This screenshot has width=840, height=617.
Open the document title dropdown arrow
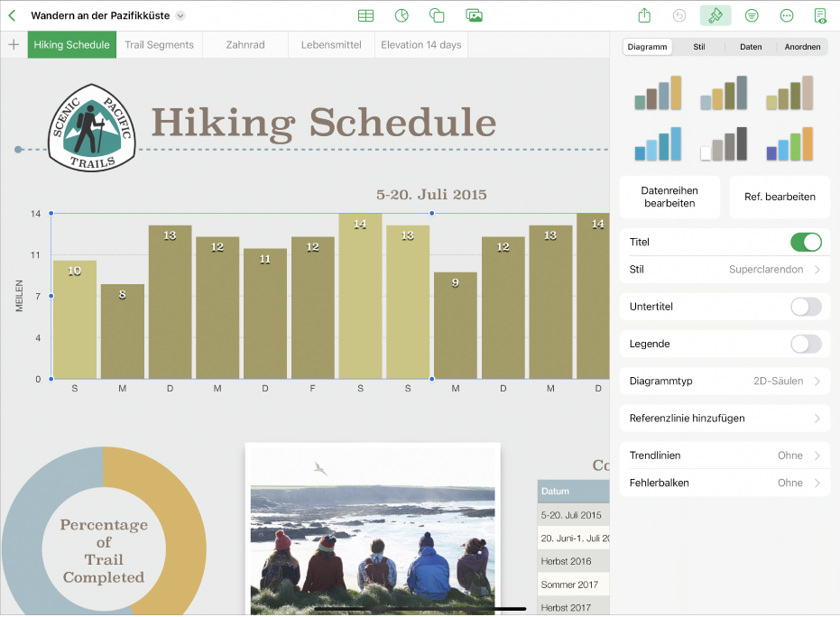[x=180, y=15]
